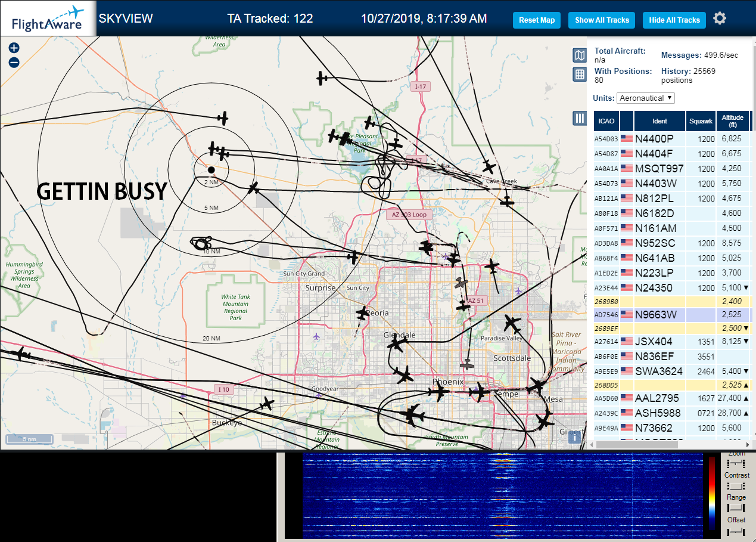The height and width of the screenshot is (542, 756).
Task: Select the N73662 aircraft row
Action: 672,428
